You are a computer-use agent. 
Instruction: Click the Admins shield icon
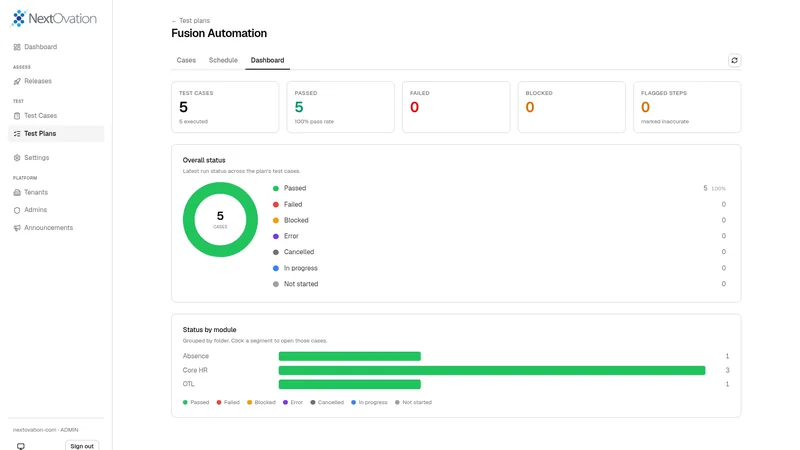tap(17, 210)
